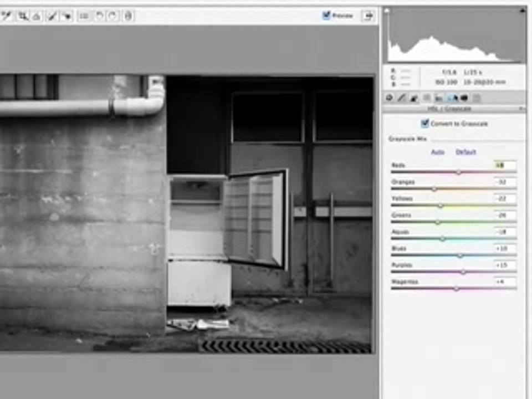Select the Red Eye Removal tool

click(67, 16)
